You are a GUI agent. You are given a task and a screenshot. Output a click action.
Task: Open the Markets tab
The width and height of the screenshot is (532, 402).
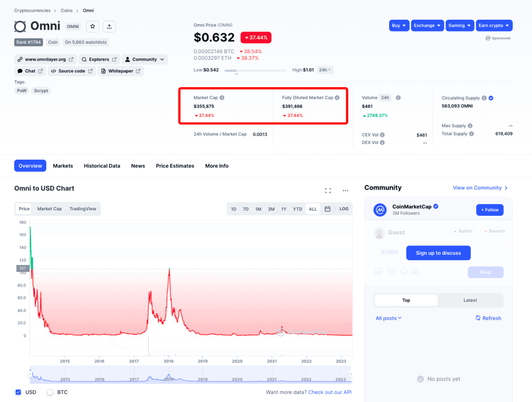click(63, 166)
